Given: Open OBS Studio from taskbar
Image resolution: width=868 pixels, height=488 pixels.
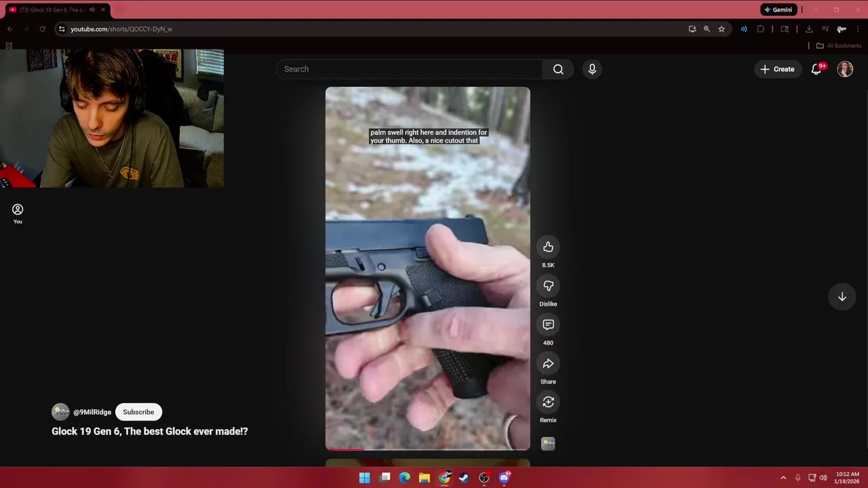Looking at the screenshot, I should click(x=484, y=478).
